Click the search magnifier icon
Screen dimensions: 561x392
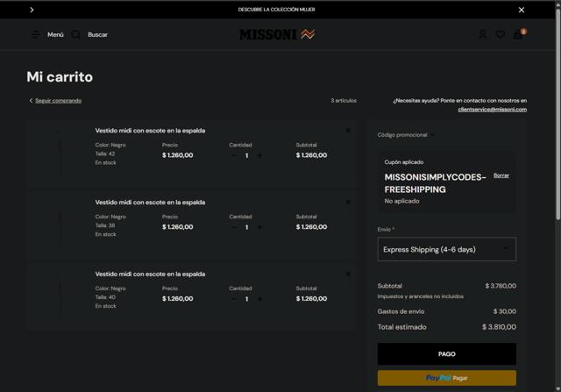(x=76, y=35)
